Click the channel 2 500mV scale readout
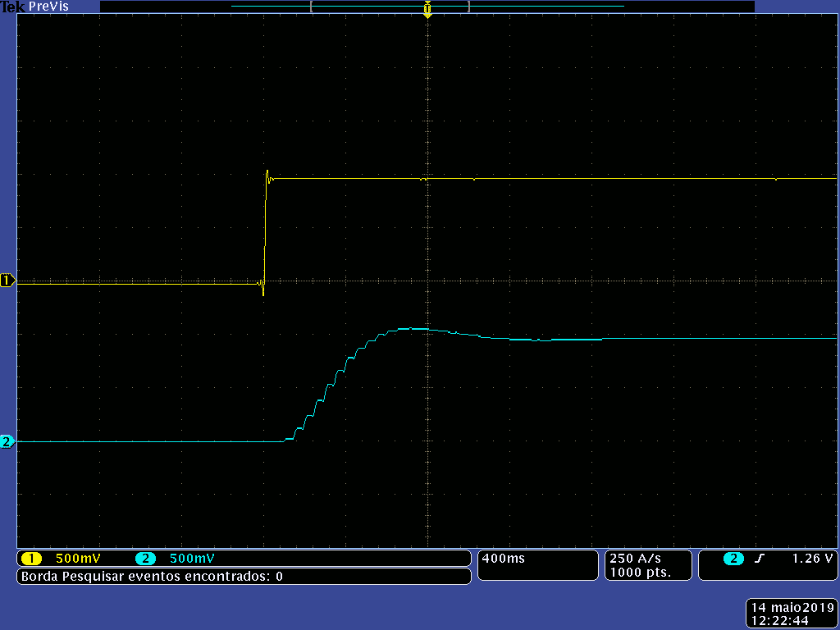Image resolution: width=840 pixels, height=630 pixels. [x=192, y=559]
